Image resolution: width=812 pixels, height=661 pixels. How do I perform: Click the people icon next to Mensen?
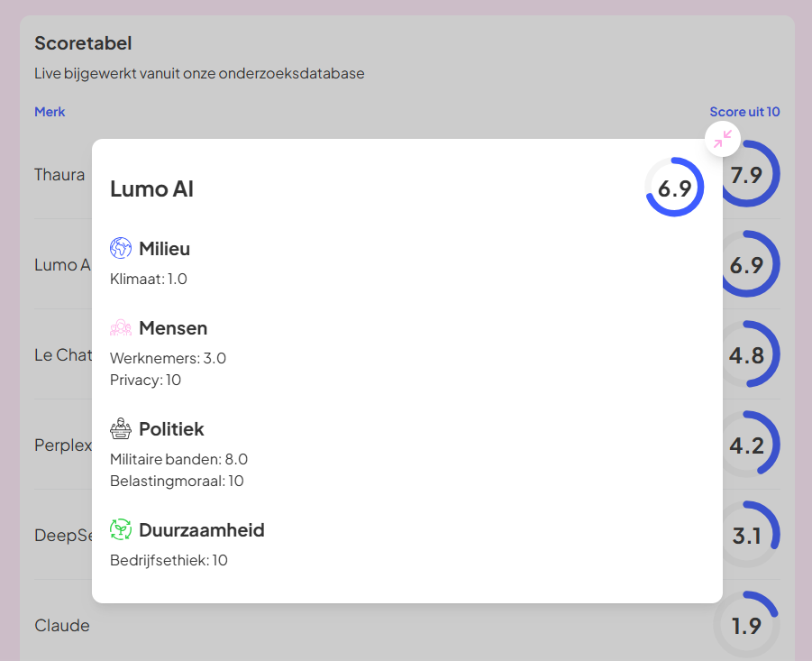121,327
